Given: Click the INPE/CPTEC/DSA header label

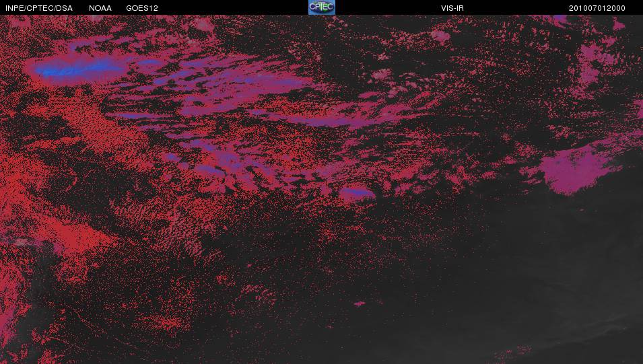Looking at the screenshot, I should click(x=39, y=8).
